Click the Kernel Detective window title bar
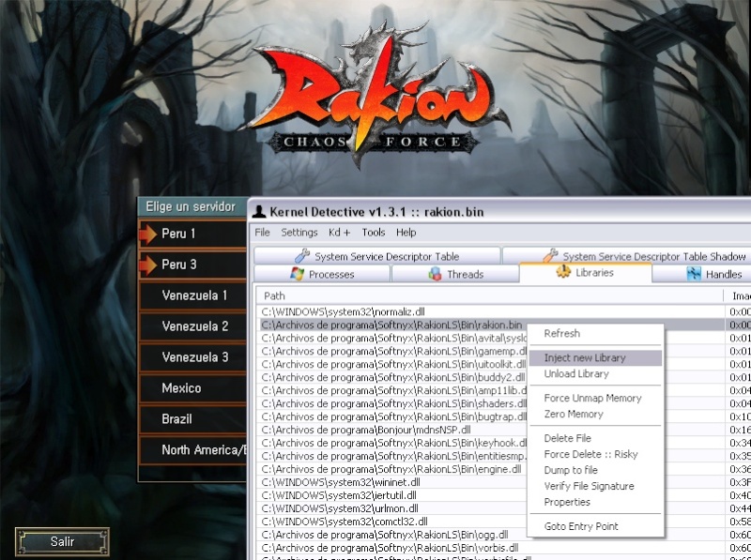751x560 pixels. (x=499, y=211)
